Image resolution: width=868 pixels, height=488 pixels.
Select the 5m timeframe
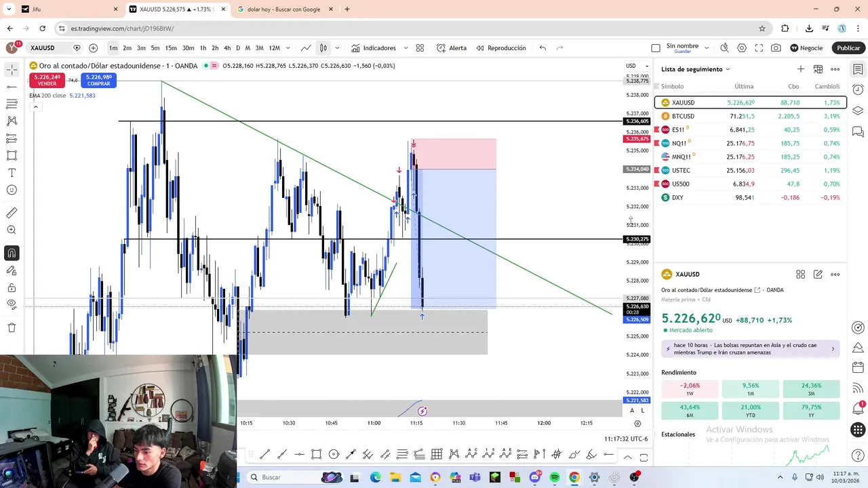tap(155, 48)
